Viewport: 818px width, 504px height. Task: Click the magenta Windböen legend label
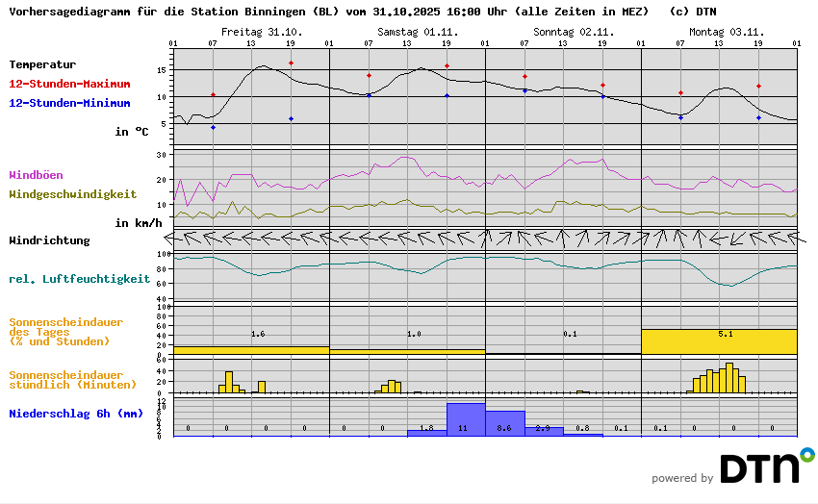36,175
